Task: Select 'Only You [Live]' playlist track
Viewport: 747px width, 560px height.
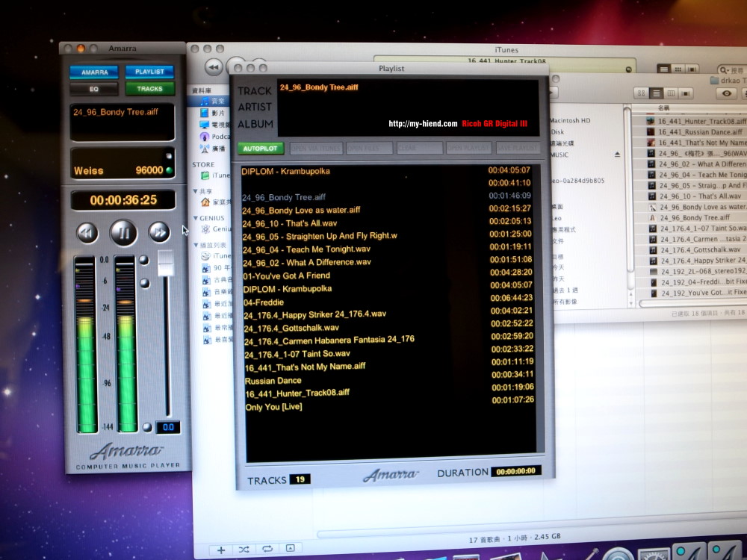Action: (390, 406)
